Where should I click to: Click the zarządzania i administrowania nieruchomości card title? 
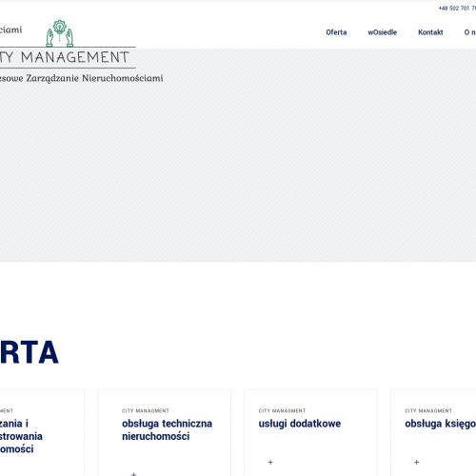tap(21, 436)
